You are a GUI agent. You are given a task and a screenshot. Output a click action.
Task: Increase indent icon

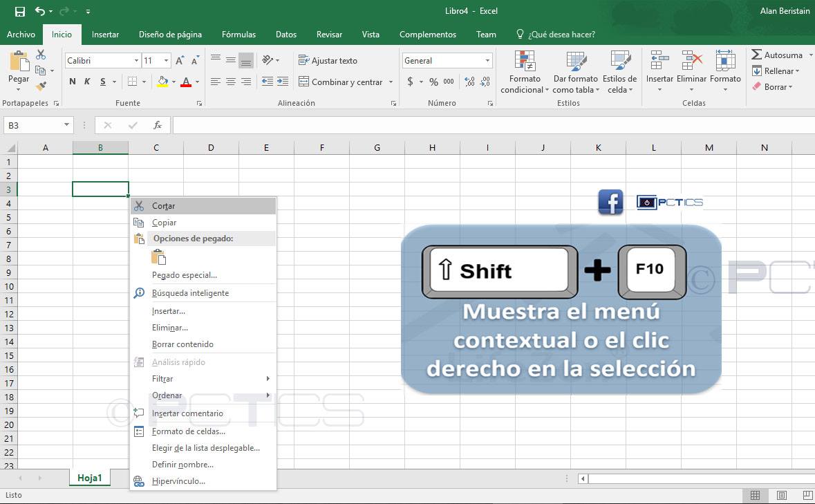tap(283, 82)
